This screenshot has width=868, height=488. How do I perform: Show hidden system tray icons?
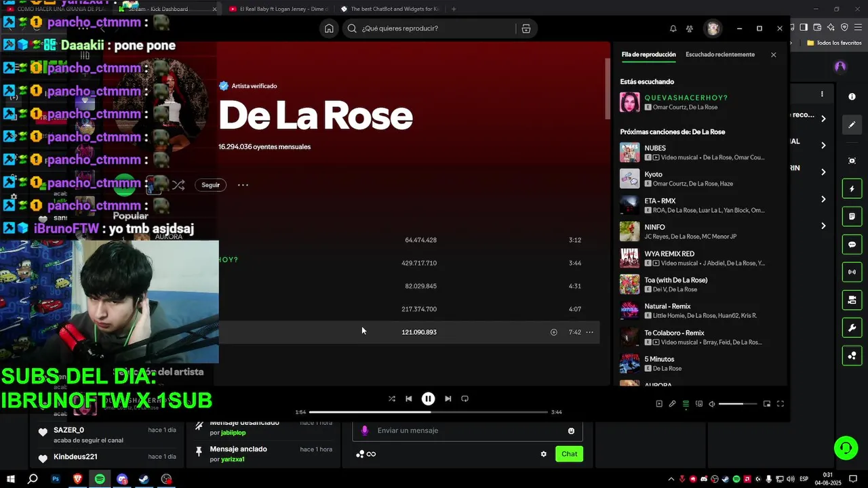(x=671, y=479)
